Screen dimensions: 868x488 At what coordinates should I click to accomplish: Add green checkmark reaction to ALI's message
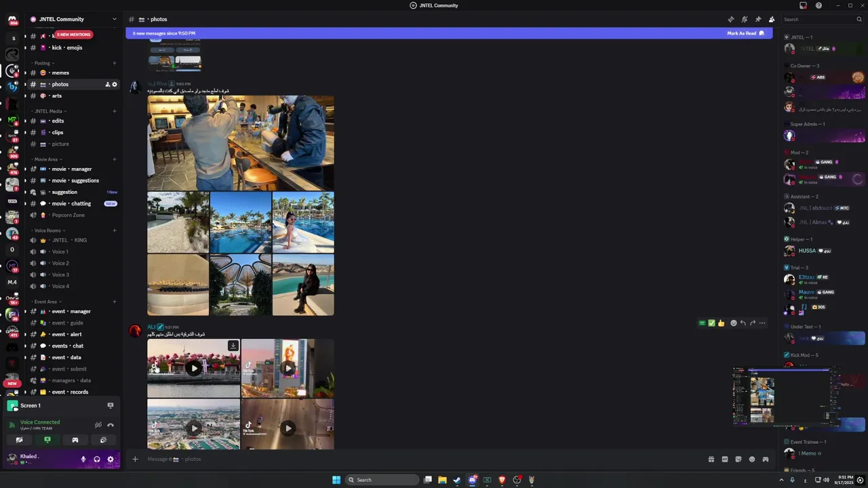tap(711, 323)
